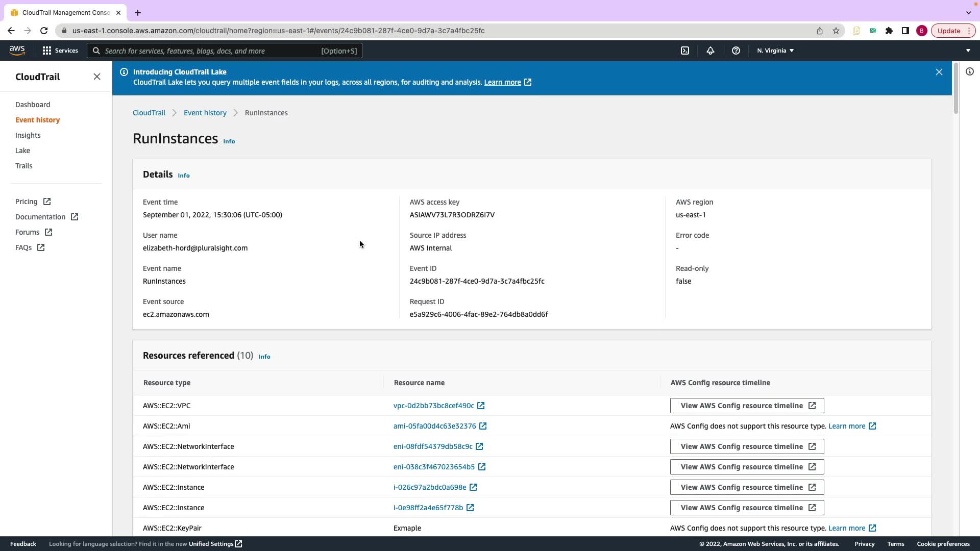The height and width of the screenshot is (551, 980).
Task: Go to Trails in the sidebar
Action: pyautogui.click(x=23, y=166)
